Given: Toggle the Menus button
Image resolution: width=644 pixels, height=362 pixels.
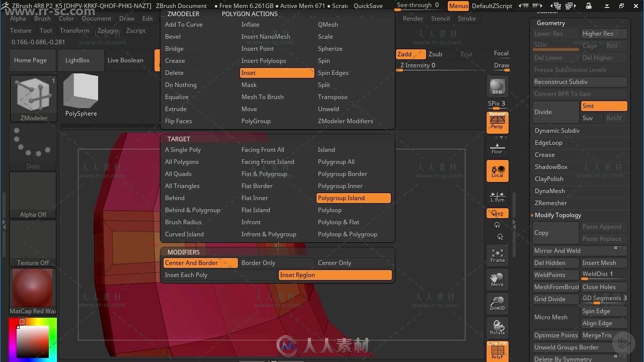Looking at the screenshot, I should pyautogui.click(x=458, y=6).
